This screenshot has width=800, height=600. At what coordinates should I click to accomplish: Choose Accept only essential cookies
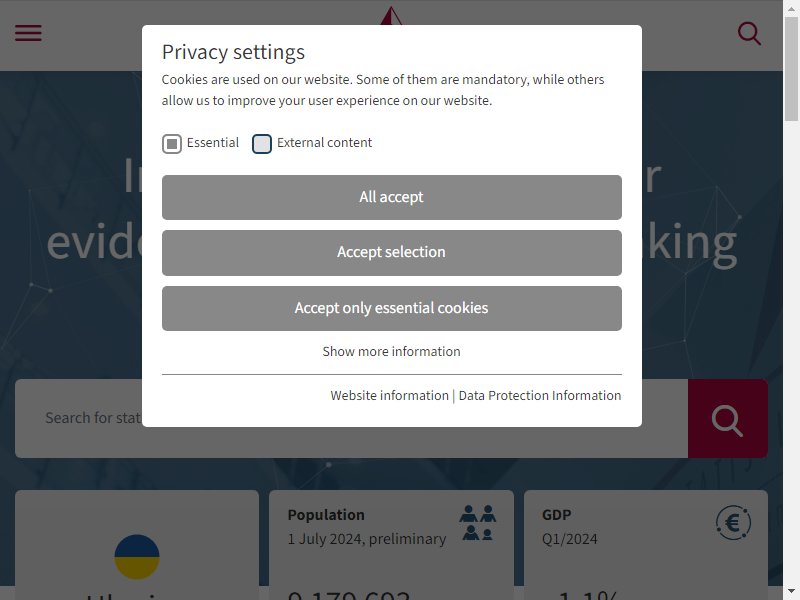coord(392,308)
